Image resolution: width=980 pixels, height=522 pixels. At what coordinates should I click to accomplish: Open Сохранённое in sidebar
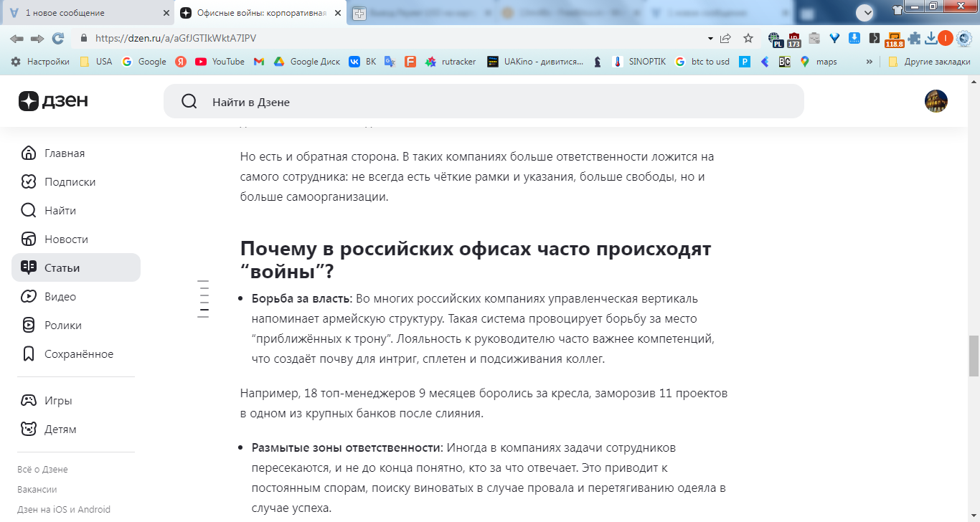pos(76,353)
